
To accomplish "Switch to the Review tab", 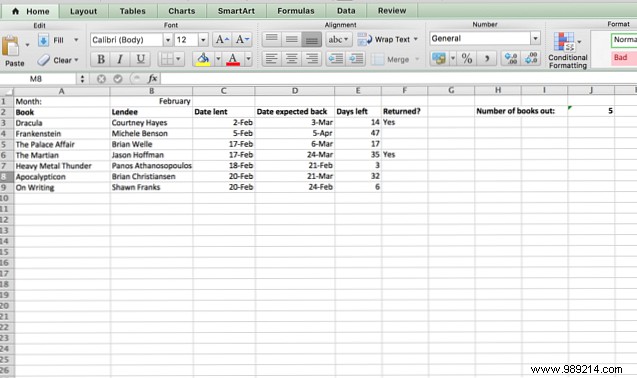I will 392,11.
